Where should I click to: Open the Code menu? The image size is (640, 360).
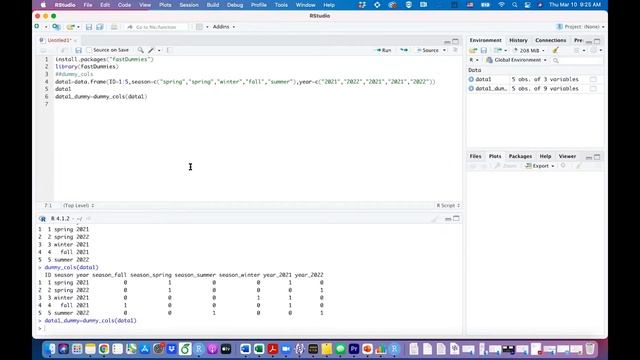[x=124, y=5]
